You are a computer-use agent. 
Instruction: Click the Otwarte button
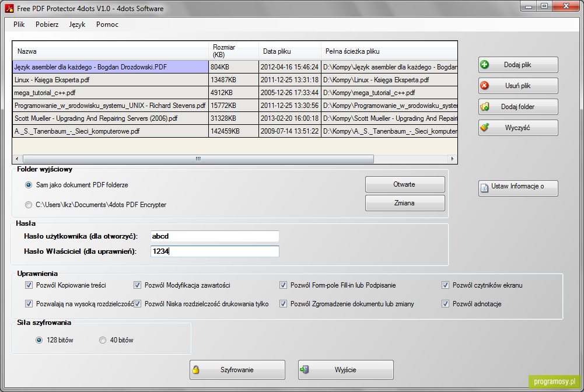pyautogui.click(x=405, y=184)
